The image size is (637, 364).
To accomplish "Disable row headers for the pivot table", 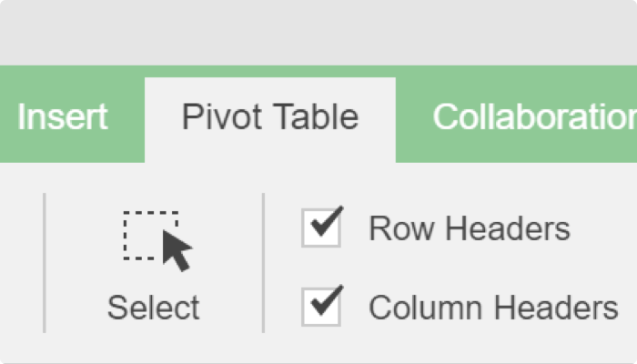I will [321, 227].
